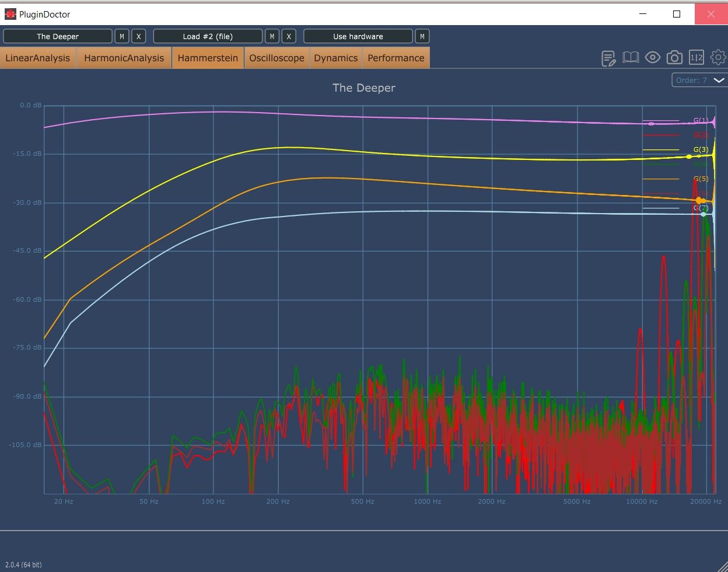Toggle M button beside Use hardware
The height and width of the screenshot is (572, 728).
[x=422, y=36]
